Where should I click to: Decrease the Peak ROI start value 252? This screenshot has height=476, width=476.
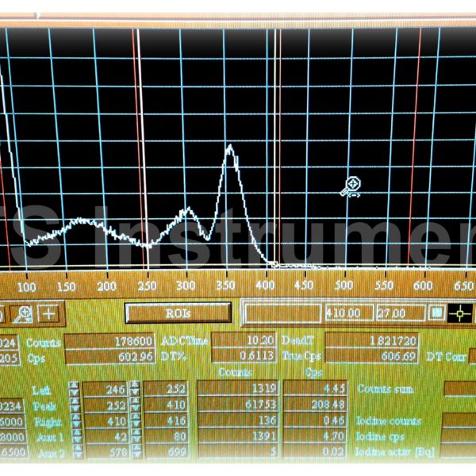pyautogui.click(x=75, y=409)
